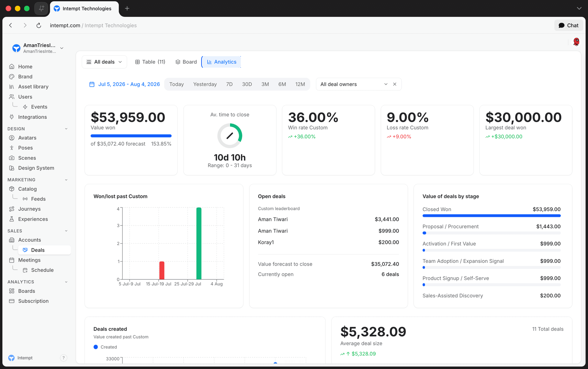588x369 pixels.
Task: Click the user avatar in top right
Action: [576, 42]
